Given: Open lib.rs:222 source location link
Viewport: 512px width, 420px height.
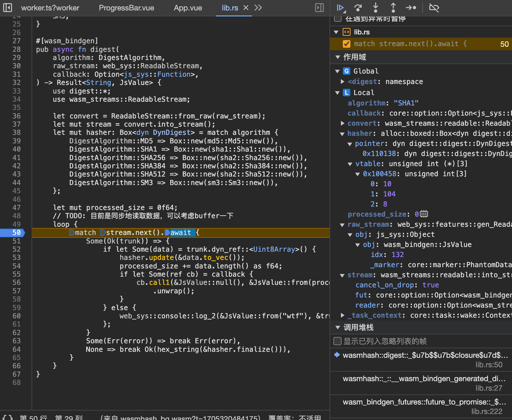Looking at the screenshot, I should (x=486, y=411).
